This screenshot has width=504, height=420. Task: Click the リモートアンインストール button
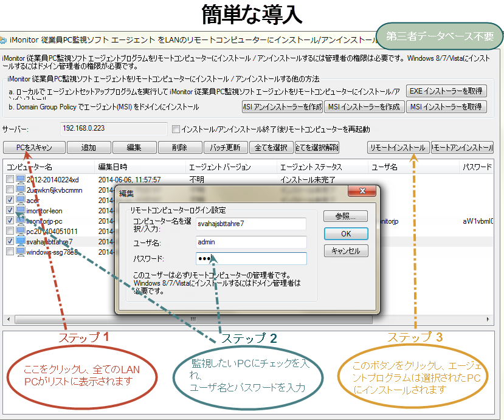(x=462, y=148)
